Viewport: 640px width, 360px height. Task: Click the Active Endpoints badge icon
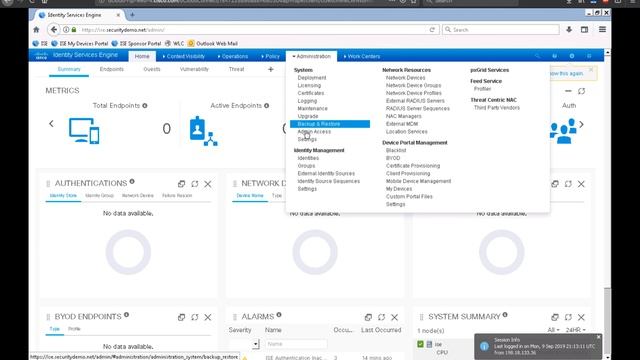tap(204, 131)
